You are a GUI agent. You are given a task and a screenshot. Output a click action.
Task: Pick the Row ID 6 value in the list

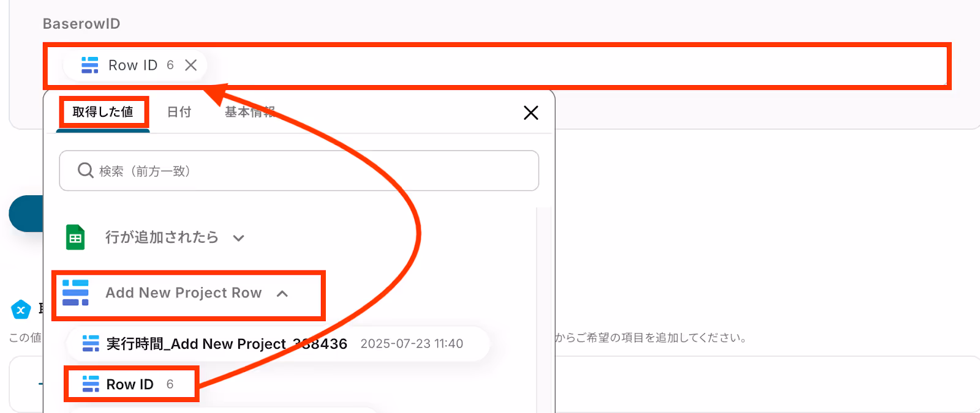pos(132,384)
